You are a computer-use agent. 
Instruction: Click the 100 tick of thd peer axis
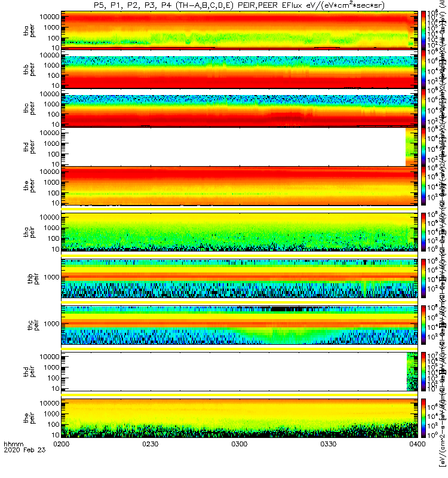(53, 154)
